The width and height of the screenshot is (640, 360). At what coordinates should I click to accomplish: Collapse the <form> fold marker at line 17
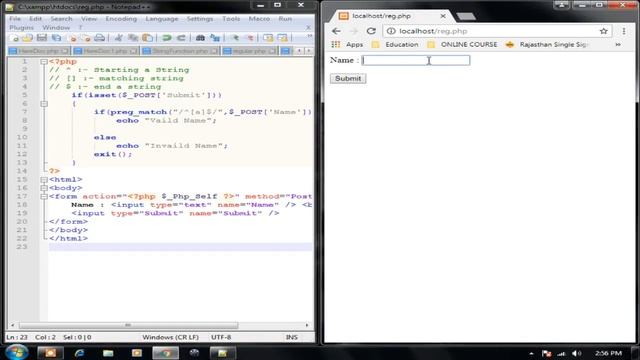coord(44,196)
